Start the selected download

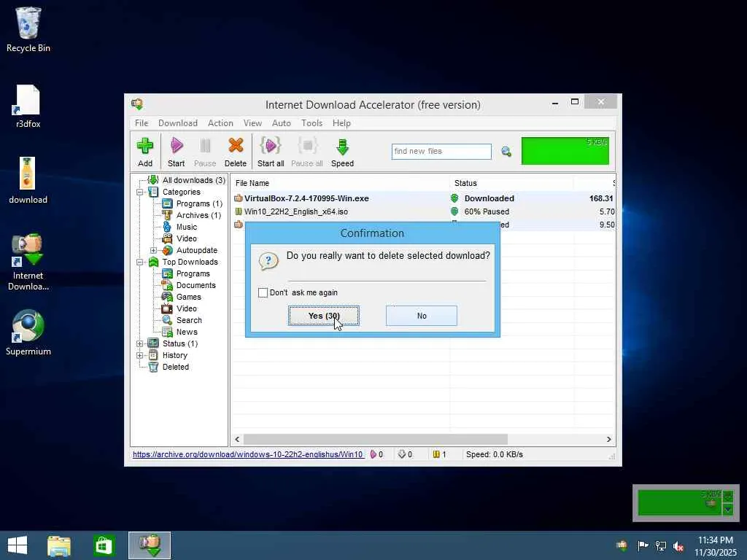(176, 152)
